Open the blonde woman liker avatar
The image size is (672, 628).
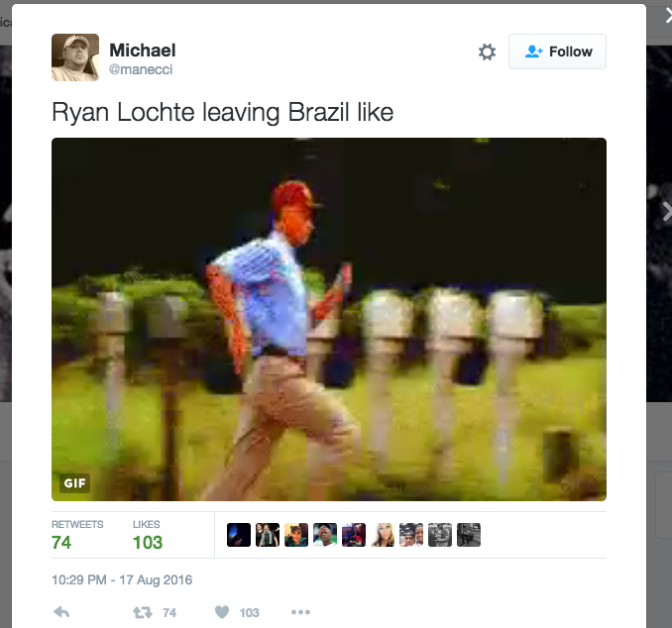383,535
